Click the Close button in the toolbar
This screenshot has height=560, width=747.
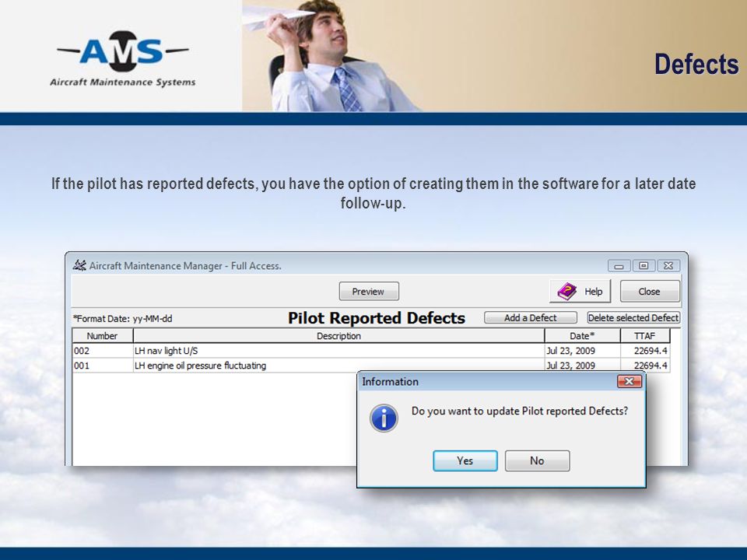tap(649, 292)
